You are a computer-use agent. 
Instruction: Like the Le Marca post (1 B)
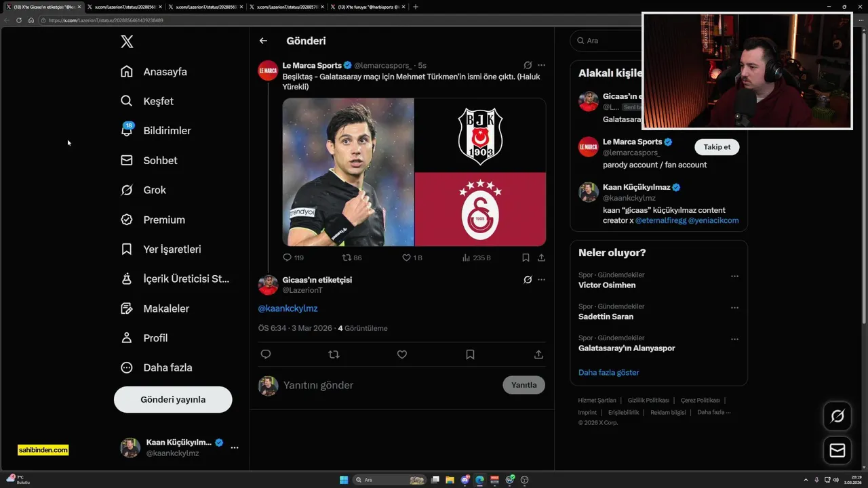click(412, 258)
